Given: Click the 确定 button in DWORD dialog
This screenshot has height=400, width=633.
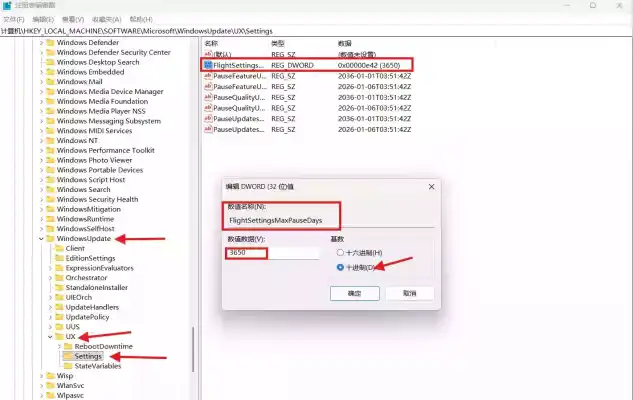Looking at the screenshot, I should coord(354,293).
